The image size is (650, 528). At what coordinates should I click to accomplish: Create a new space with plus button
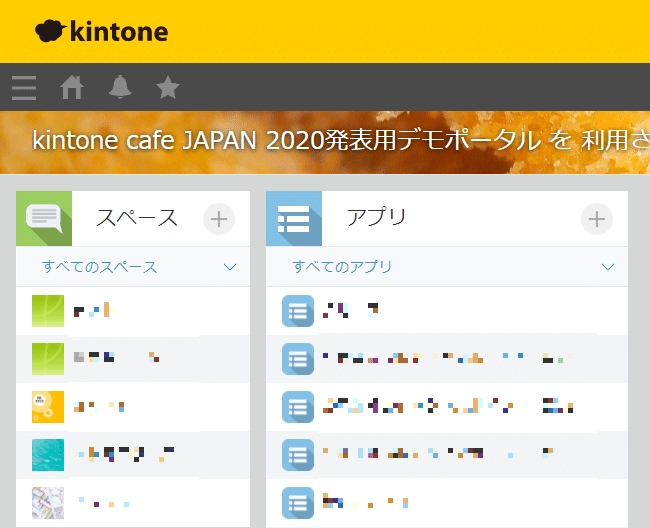(x=219, y=219)
